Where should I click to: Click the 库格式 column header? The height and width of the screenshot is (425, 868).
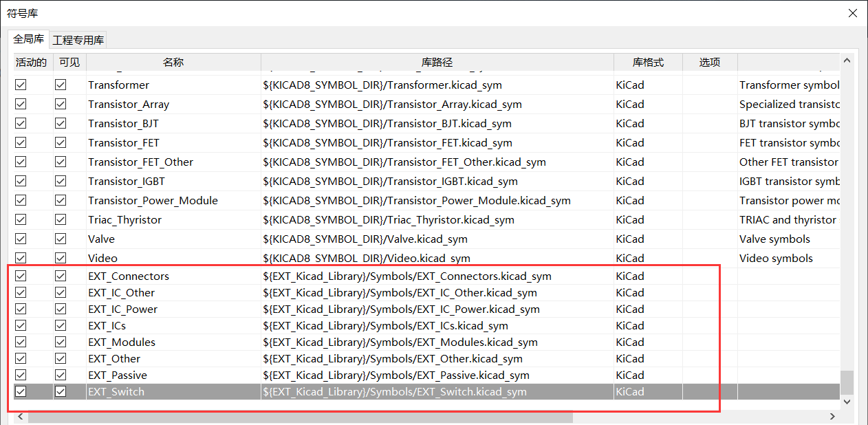648,63
